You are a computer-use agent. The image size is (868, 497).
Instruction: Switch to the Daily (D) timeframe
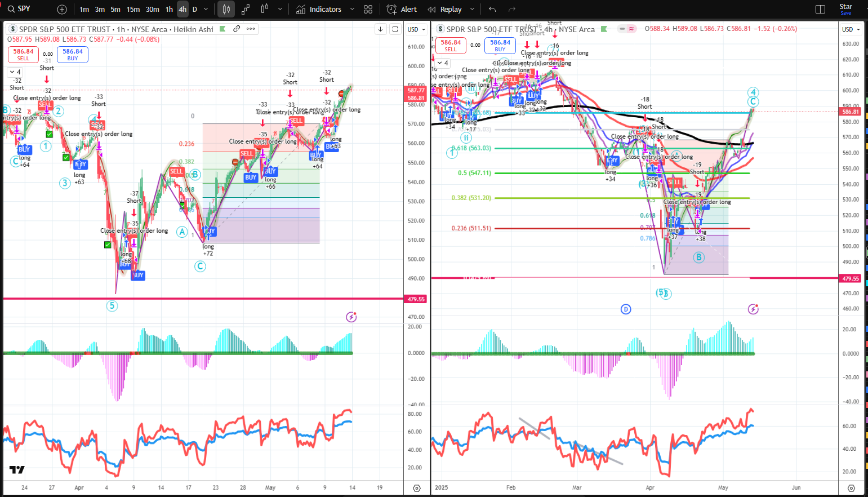[195, 10]
